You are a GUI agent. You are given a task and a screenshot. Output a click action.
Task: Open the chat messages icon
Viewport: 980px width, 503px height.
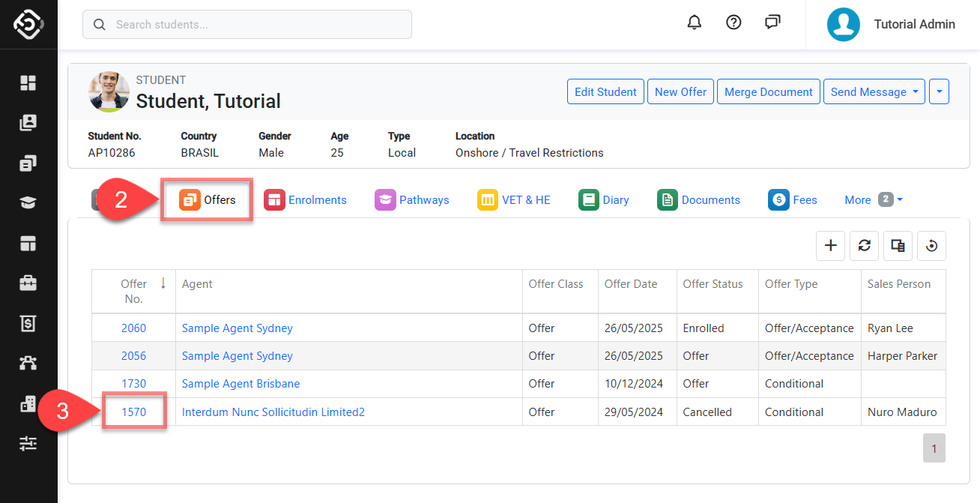point(772,22)
